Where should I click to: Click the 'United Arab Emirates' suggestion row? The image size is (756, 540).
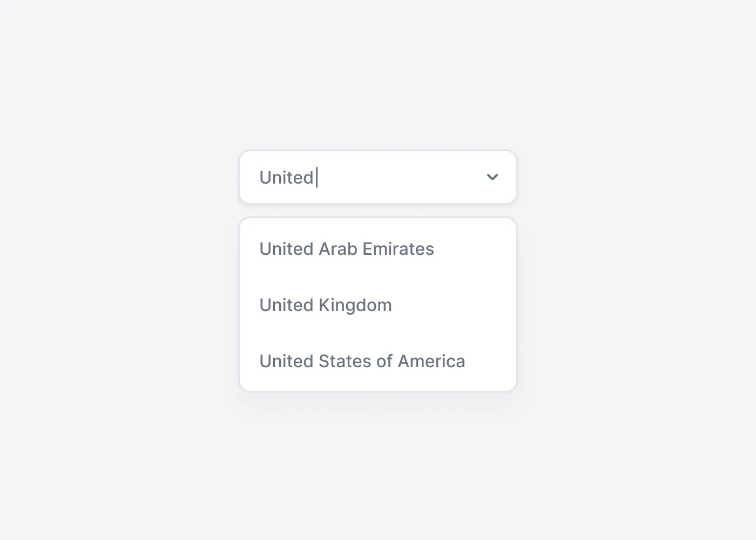378,249
